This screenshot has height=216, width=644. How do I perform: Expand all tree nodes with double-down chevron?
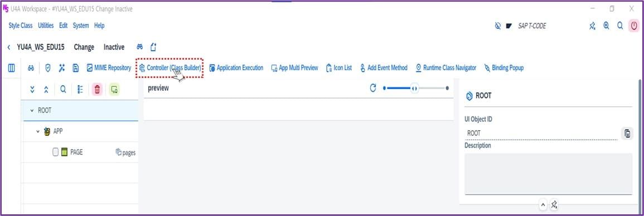click(32, 90)
